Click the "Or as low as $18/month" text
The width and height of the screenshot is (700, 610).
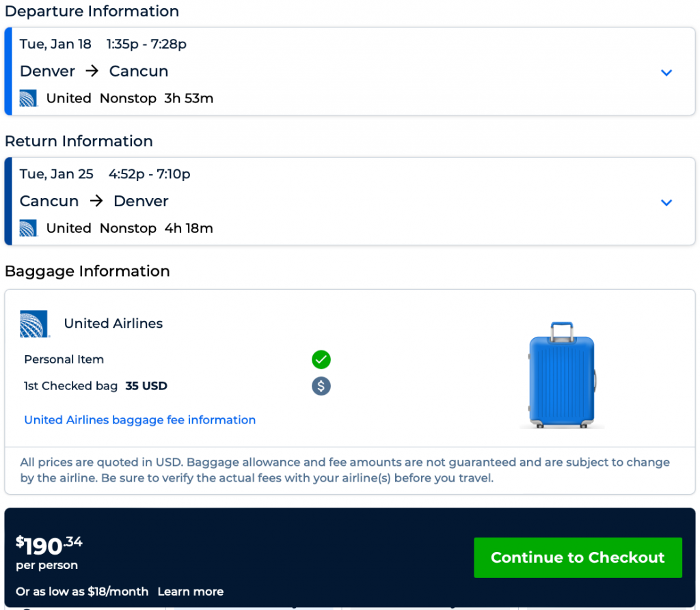tap(82, 592)
